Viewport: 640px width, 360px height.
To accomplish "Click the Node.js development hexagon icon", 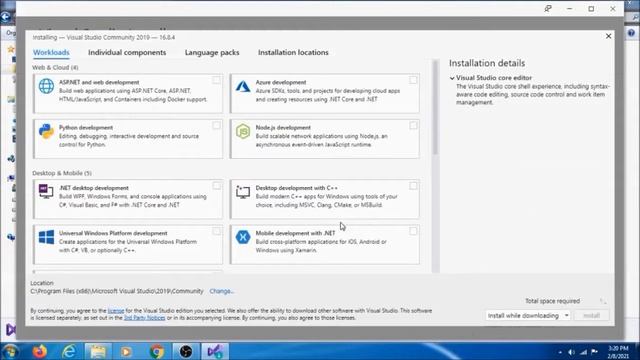I will (243, 131).
